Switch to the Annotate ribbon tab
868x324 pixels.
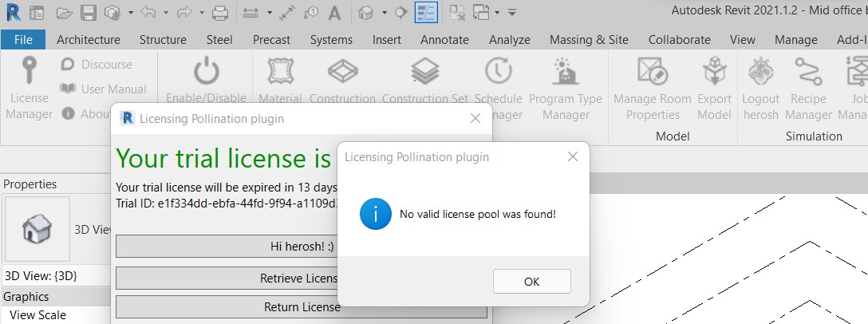pyautogui.click(x=444, y=40)
